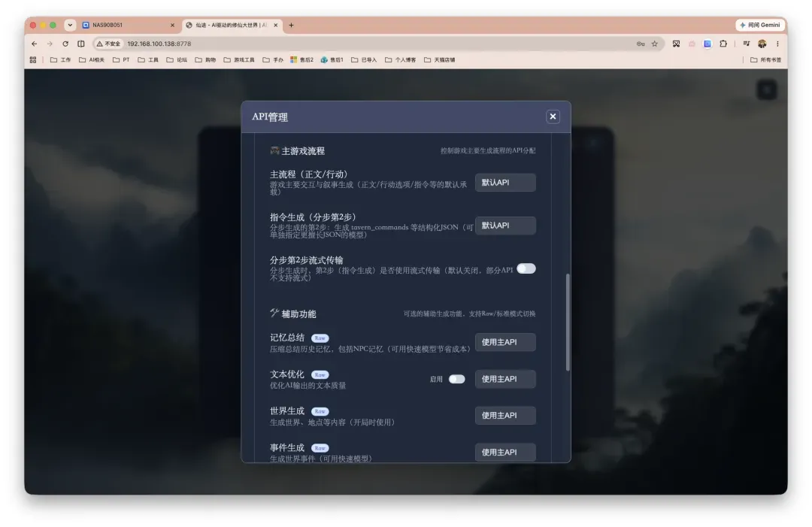812x527 pixels.
Task: Click the Raw badge next to 世界生成
Action: coord(320,411)
